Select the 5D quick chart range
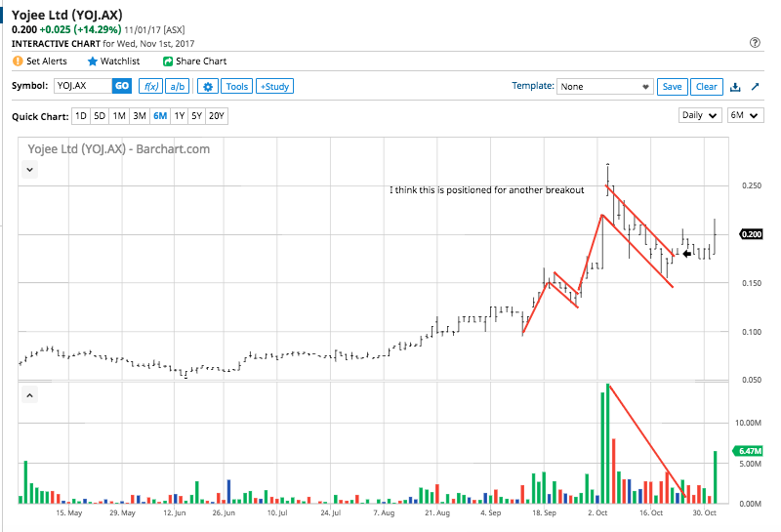Viewport: 781px width, 532px height. [100, 116]
